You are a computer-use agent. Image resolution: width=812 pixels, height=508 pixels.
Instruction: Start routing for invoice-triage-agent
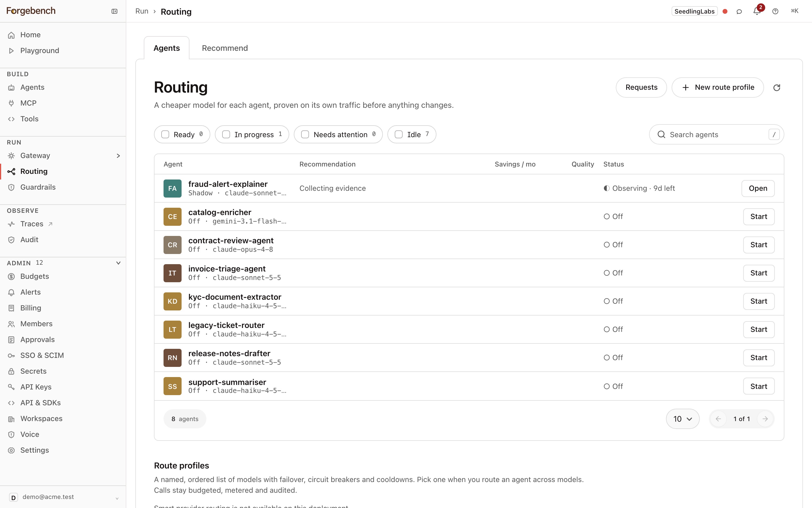point(759,273)
